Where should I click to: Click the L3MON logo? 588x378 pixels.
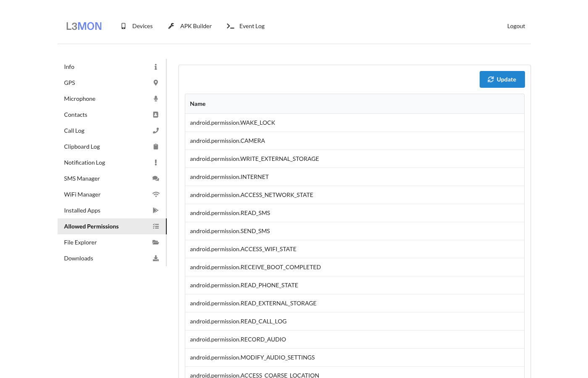pos(84,26)
